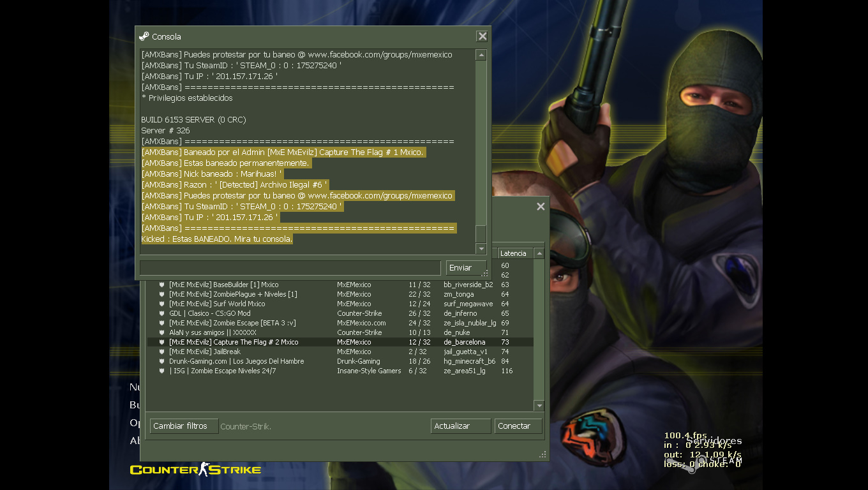
Task: Click the hg_minecraft_b6 map name
Action: (470, 361)
